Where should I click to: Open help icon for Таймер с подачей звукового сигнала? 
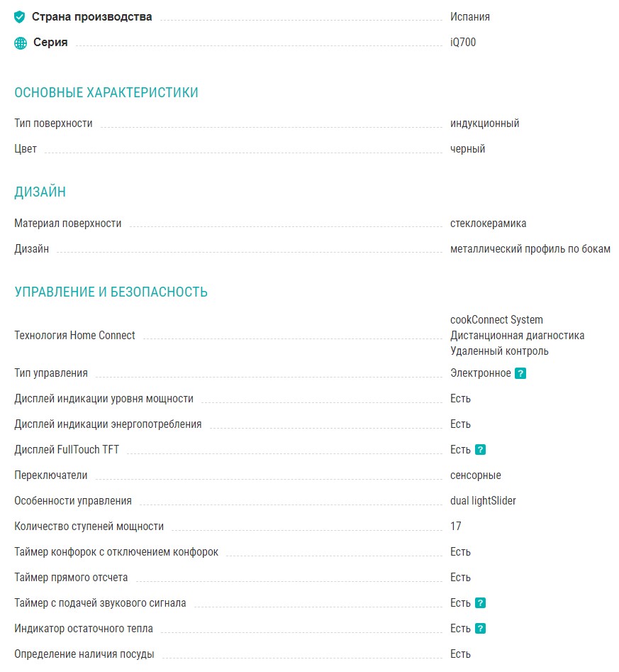coord(480,603)
